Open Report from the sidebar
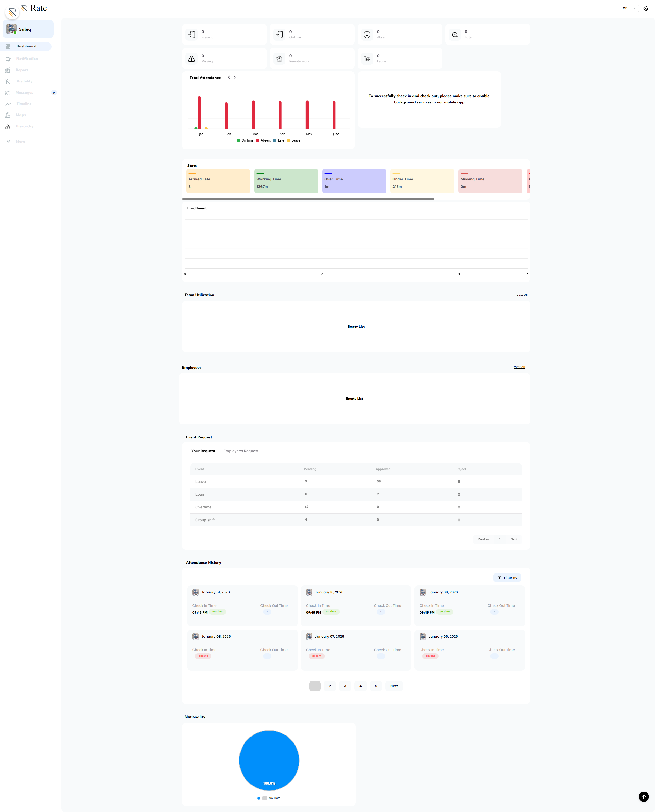Viewport: 655px width, 812px height. [21, 70]
